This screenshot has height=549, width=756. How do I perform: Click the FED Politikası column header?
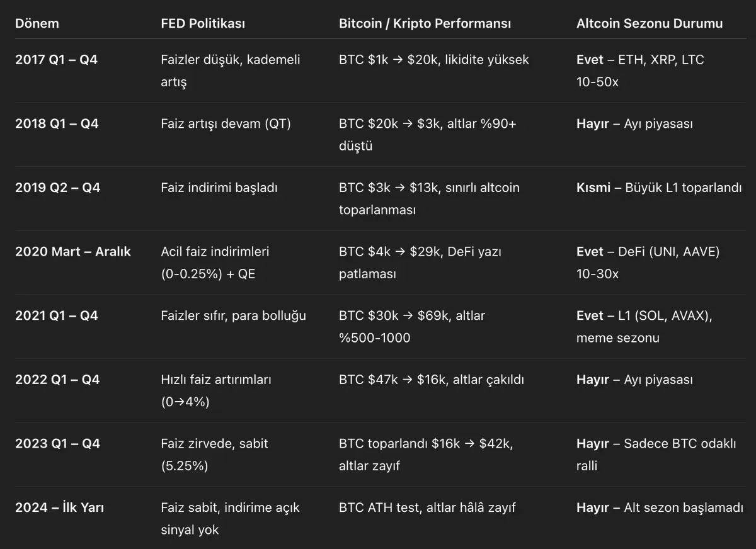pyautogui.click(x=203, y=23)
